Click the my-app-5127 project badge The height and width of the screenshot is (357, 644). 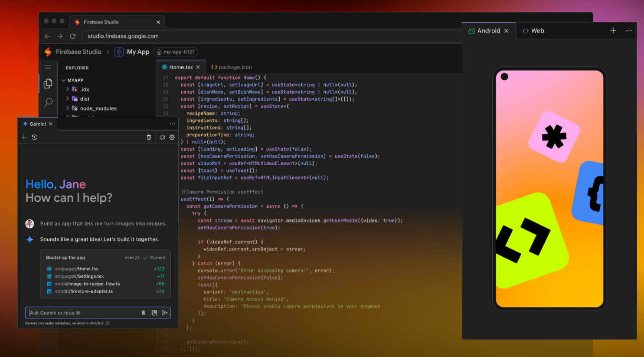point(175,52)
